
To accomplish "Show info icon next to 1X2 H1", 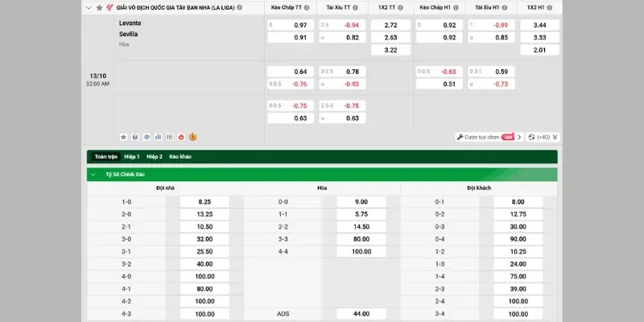I will pos(550,7).
